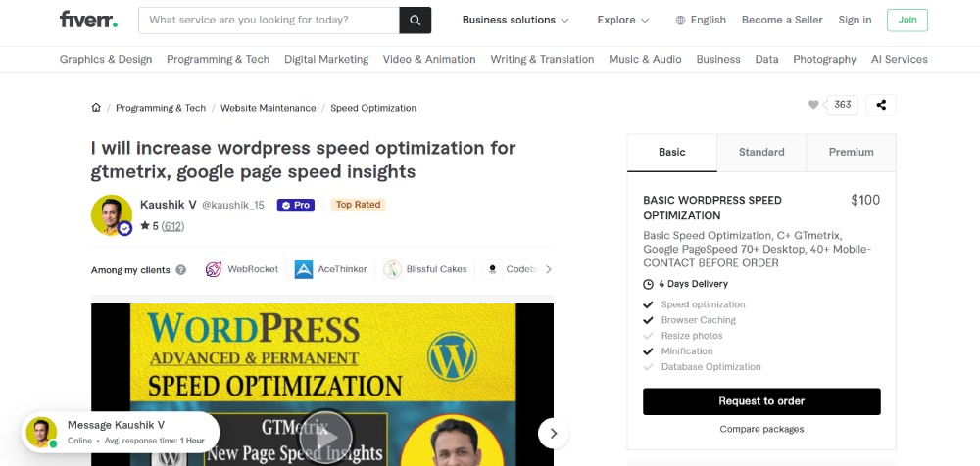Click the Pro badge
Viewport: 980px width, 466px height.
pyautogui.click(x=296, y=205)
